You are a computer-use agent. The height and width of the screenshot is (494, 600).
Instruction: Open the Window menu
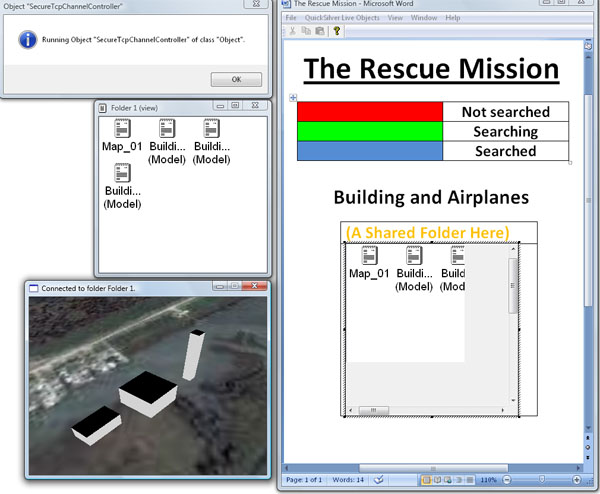click(423, 18)
